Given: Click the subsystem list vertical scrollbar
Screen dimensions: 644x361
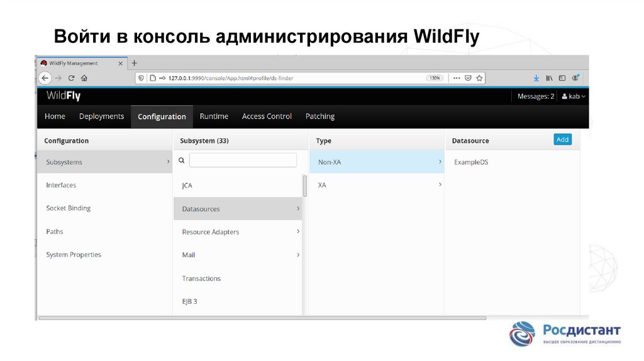Looking at the screenshot, I should (x=305, y=186).
